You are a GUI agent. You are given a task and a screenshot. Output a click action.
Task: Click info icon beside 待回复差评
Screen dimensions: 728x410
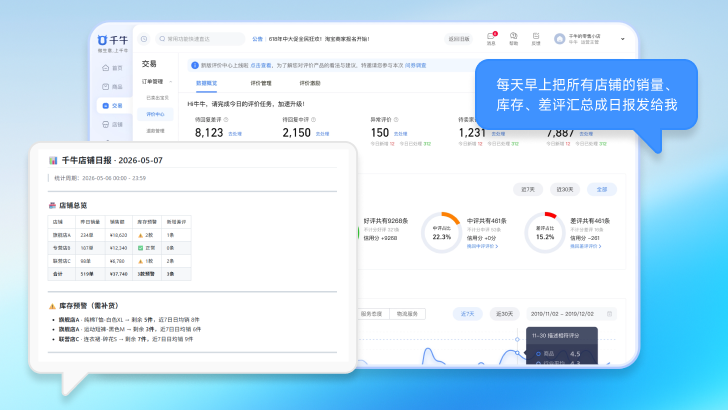point(226,119)
